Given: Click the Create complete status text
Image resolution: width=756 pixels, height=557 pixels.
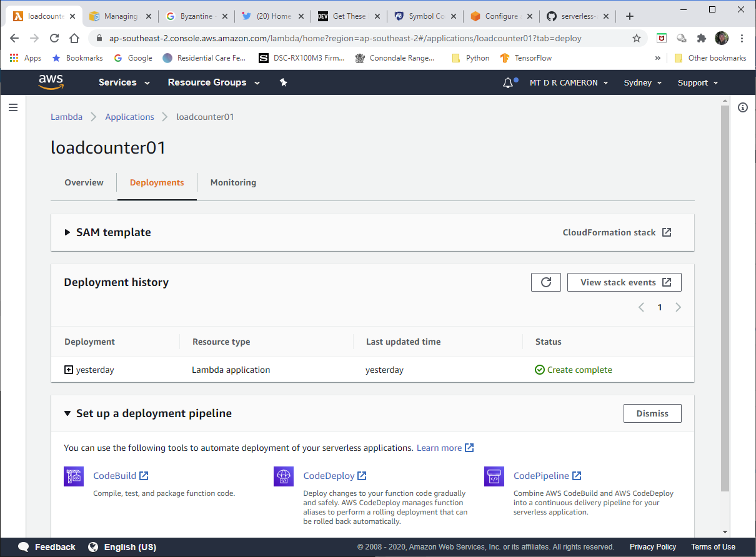Looking at the screenshot, I should pos(580,370).
